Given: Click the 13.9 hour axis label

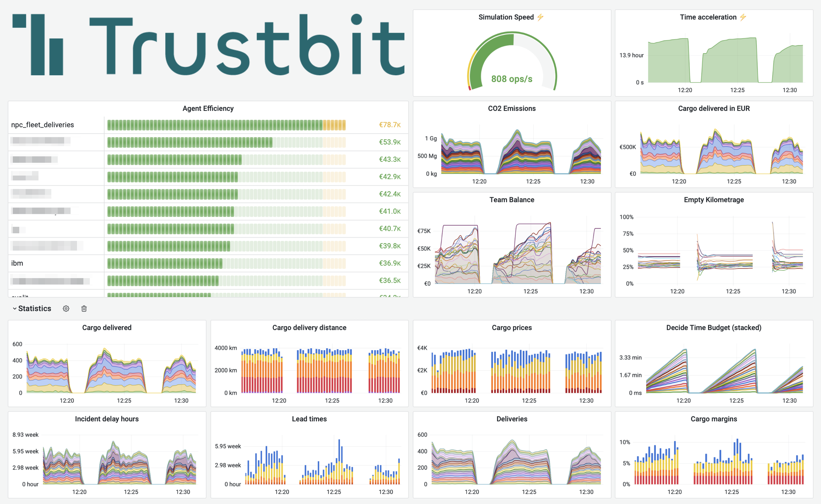Looking at the screenshot, I should (631, 55).
